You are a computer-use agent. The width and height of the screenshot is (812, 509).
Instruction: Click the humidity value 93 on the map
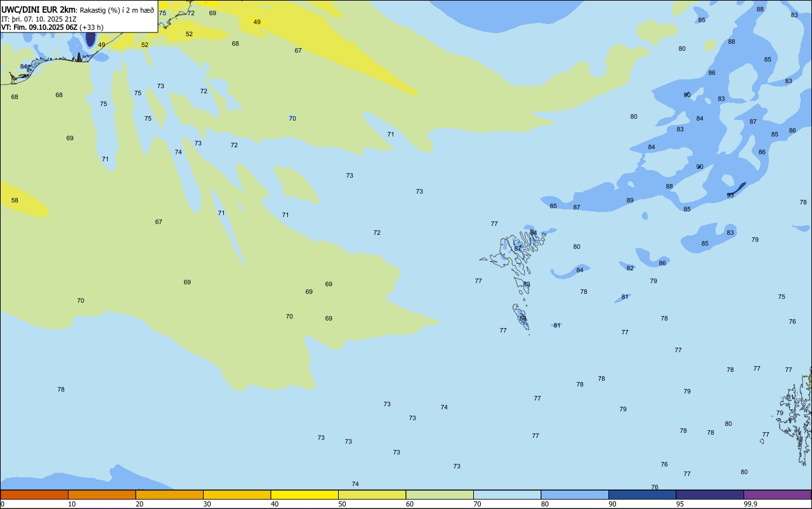point(730,195)
